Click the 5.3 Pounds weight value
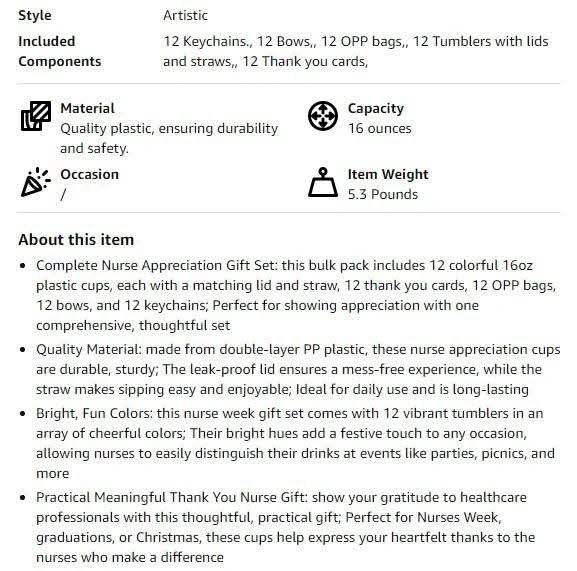This screenshot has width=577, height=571. pos(383,194)
